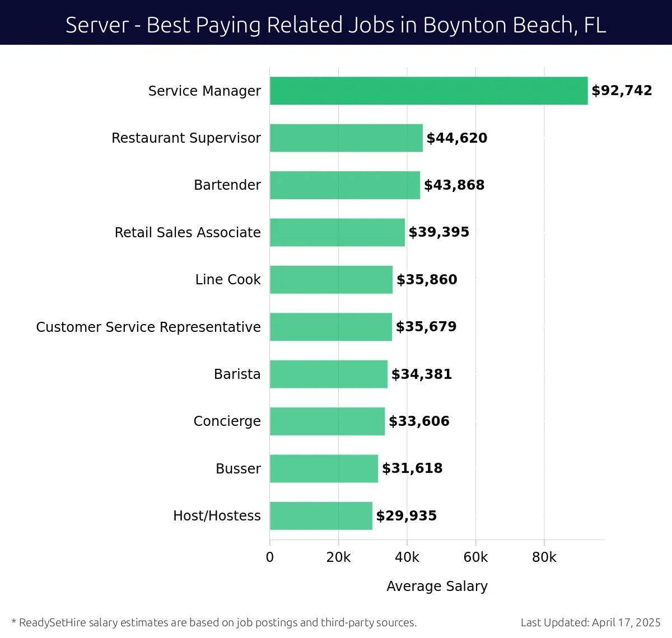Click the 'Last Updated: April 17, 2025' text
The width and height of the screenshot is (672, 638).
(x=591, y=622)
